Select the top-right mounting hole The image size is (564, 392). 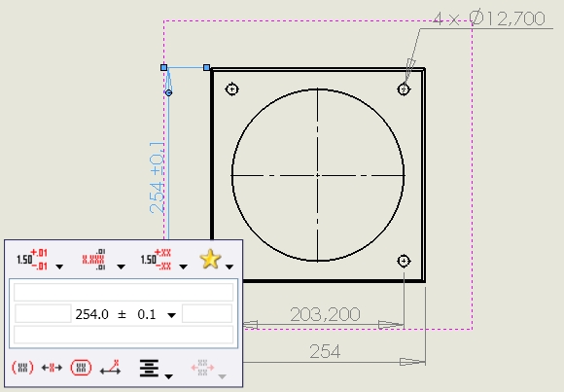404,89
